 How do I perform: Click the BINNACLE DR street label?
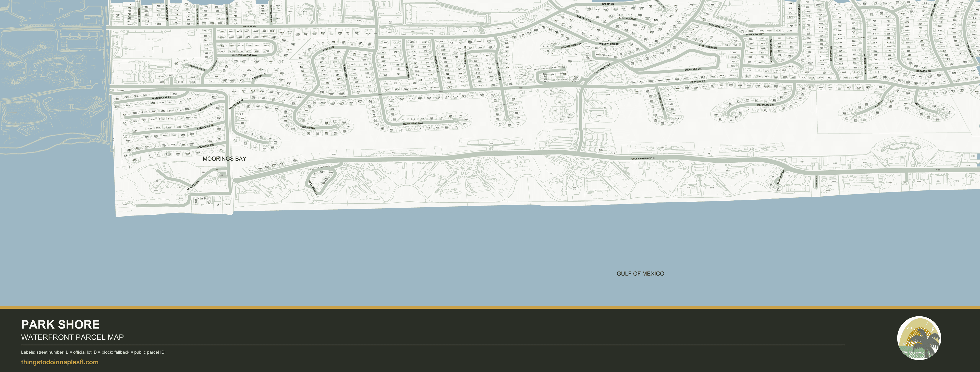click(x=831, y=53)
